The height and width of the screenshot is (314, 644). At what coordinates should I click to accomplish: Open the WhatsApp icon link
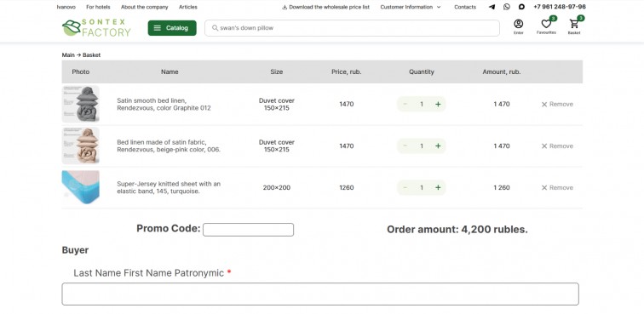[506, 7]
